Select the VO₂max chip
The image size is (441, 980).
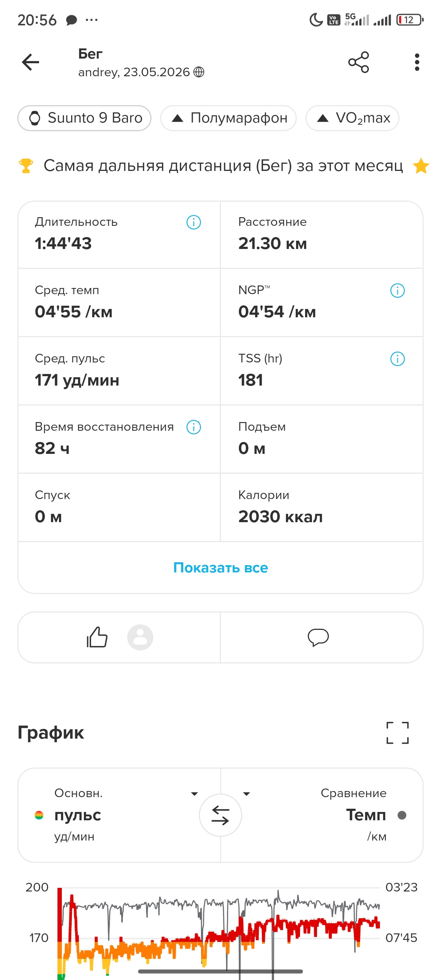(x=352, y=118)
